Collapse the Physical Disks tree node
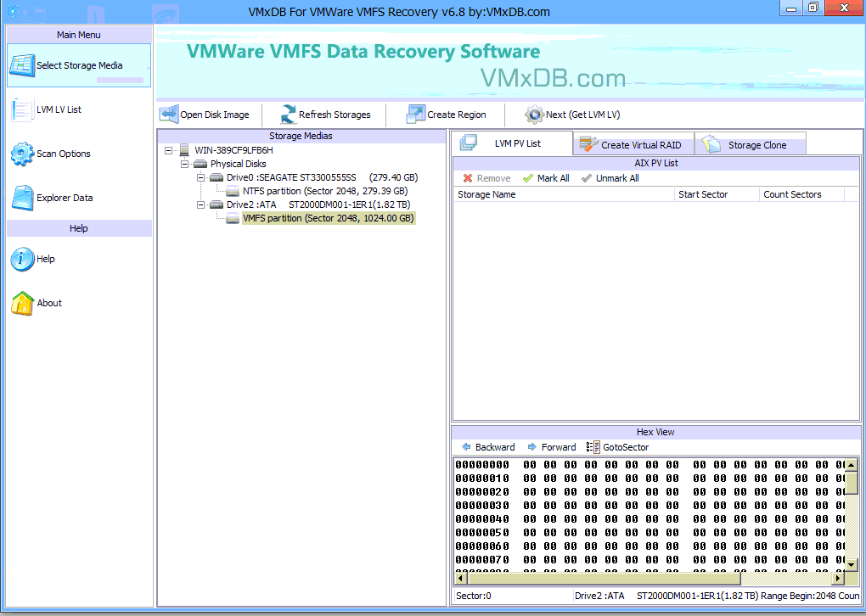The width and height of the screenshot is (866, 616). click(184, 164)
